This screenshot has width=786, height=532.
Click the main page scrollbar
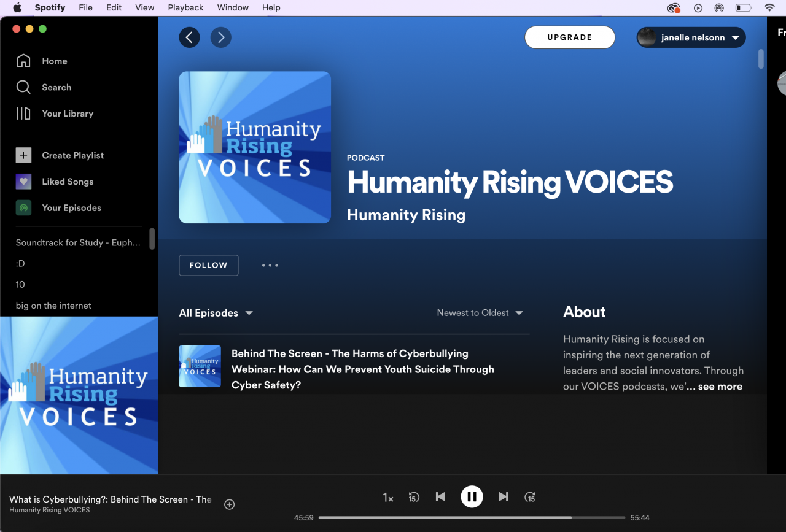(761, 59)
